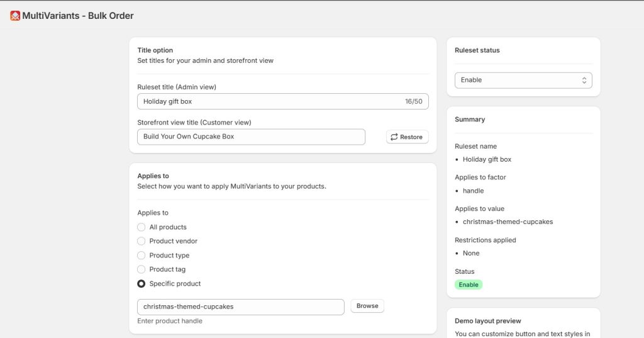Focus the Ruleset title admin view field
This screenshot has height=338, width=644.
[x=282, y=101]
